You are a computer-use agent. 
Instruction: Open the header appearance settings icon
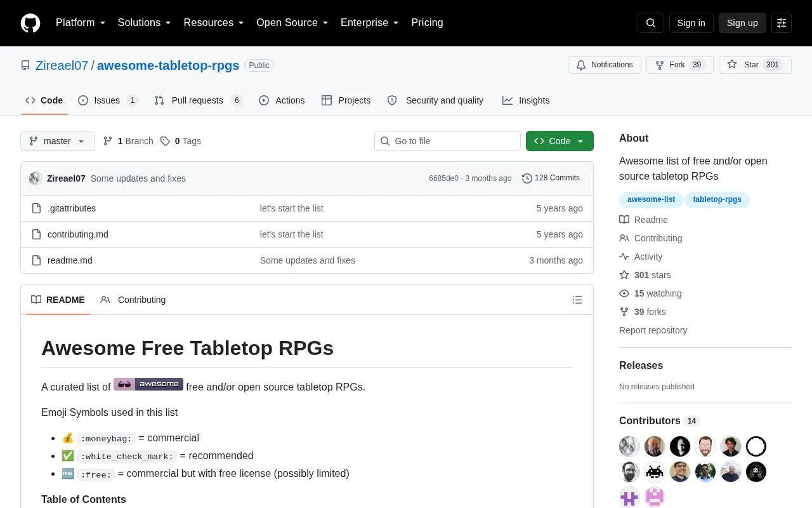(x=782, y=23)
